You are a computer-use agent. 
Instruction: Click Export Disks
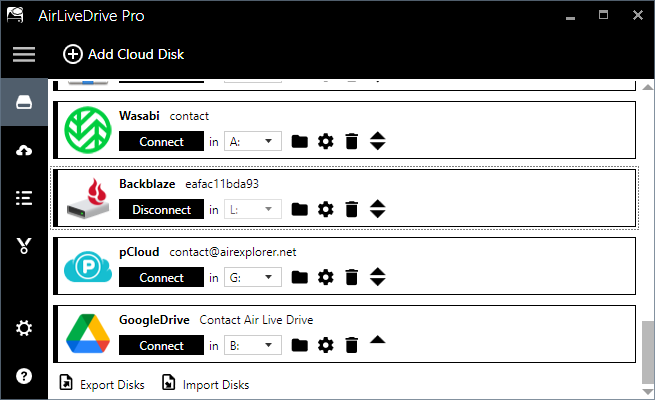point(102,385)
